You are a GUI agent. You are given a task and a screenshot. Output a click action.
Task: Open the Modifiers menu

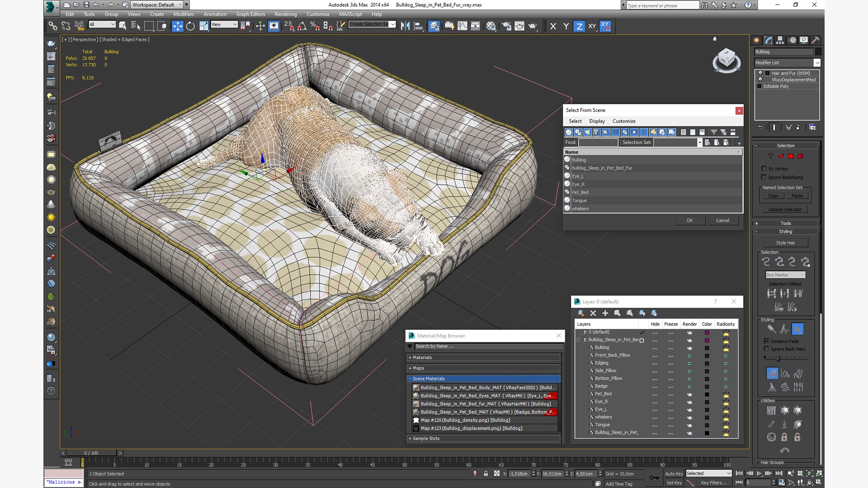coord(184,14)
